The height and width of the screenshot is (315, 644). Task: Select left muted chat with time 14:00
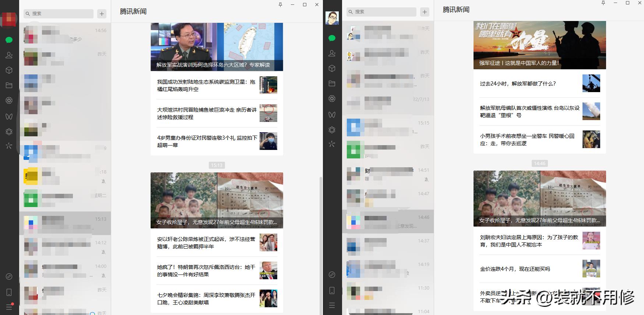(x=65, y=270)
